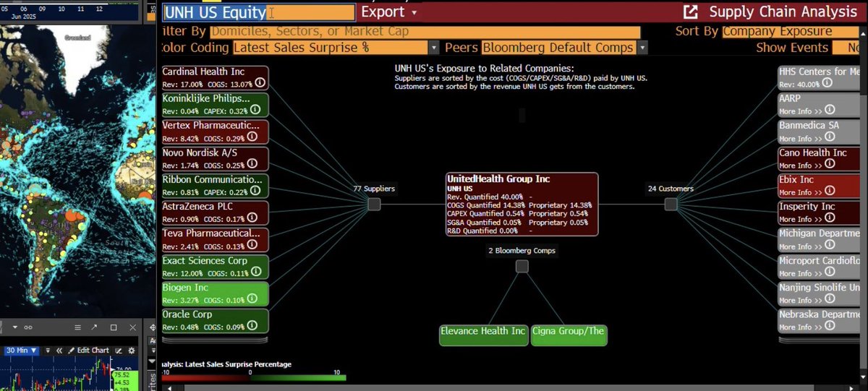Screen dimensions: 868x391
Task: Select Cigna Group/The comp
Action: [x=569, y=335]
